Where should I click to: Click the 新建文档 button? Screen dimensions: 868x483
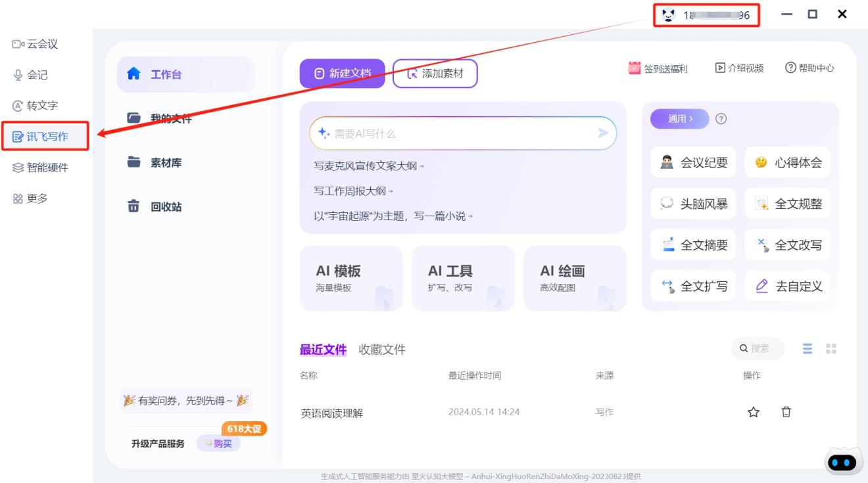coord(342,74)
